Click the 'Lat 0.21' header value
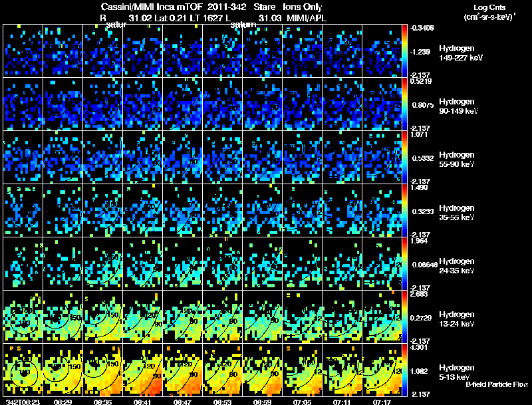532x405 pixels. [170, 18]
